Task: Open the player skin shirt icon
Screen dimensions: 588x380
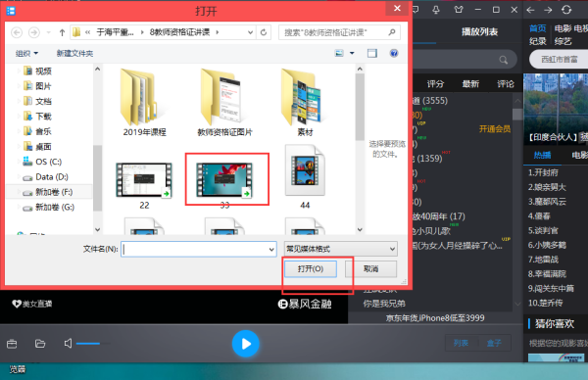Action: [x=459, y=10]
